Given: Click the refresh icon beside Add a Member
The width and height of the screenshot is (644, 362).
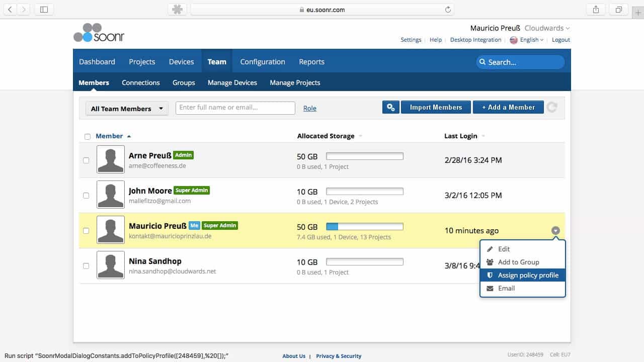Looking at the screenshot, I should click(552, 107).
